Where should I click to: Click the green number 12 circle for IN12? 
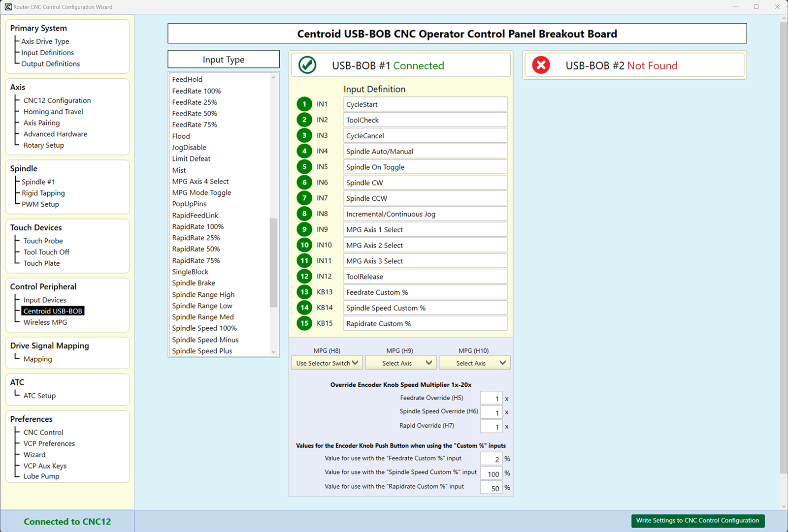pyautogui.click(x=304, y=277)
